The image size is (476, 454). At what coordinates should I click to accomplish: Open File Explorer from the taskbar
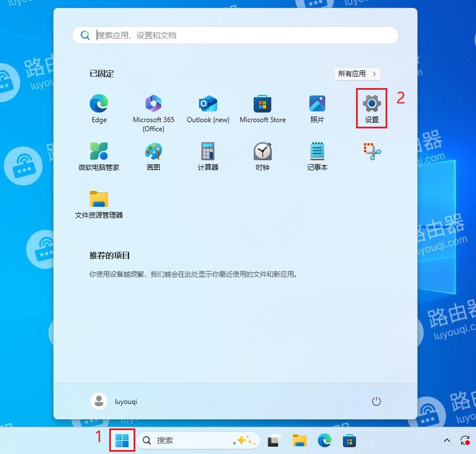[x=300, y=440]
